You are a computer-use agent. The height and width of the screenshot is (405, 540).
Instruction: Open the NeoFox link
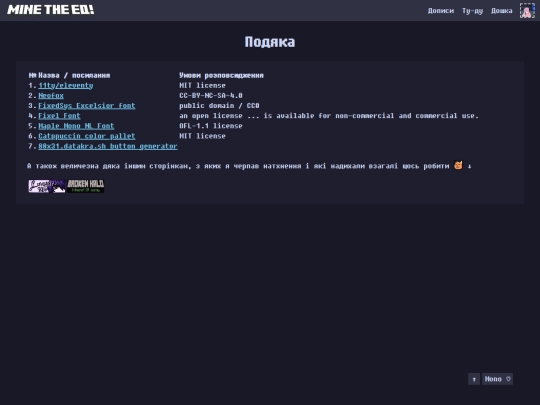pos(51,95)
